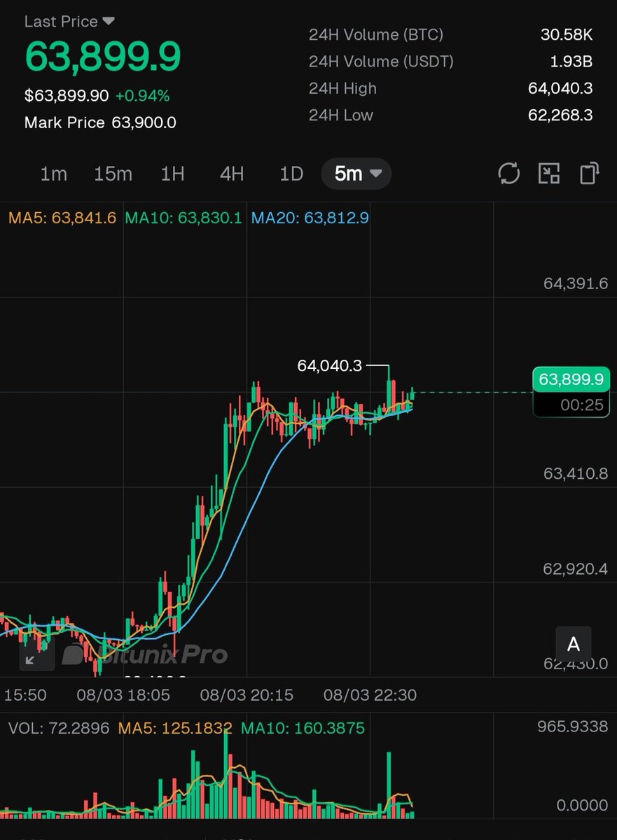Select the 4H timeframe
The height and width of the screenshot is (840, 617).
click(x=232, y=174)
